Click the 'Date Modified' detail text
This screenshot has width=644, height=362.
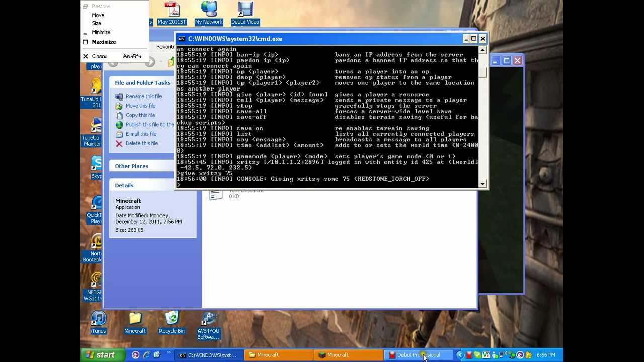click(148, 218)
